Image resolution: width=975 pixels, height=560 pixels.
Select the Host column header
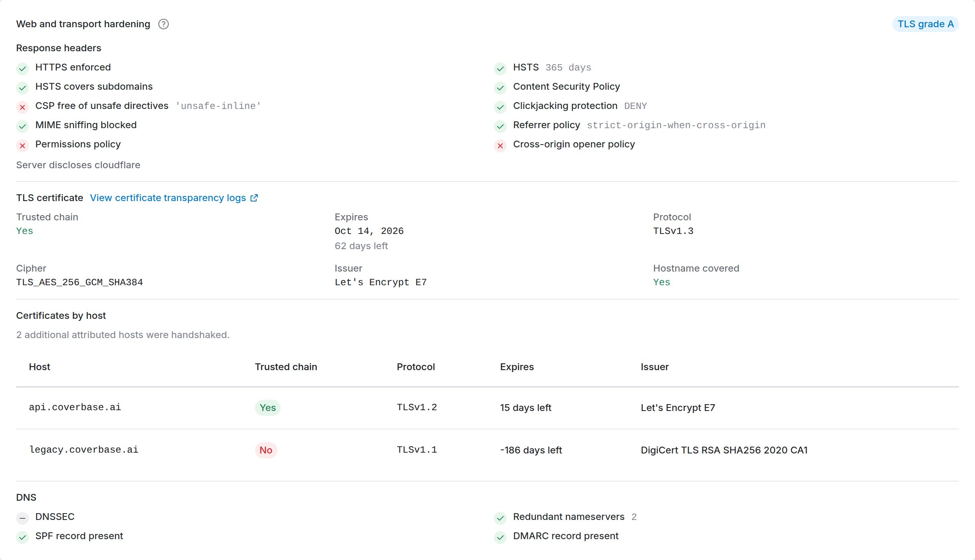pyautogui.click(x=39, y=367)
